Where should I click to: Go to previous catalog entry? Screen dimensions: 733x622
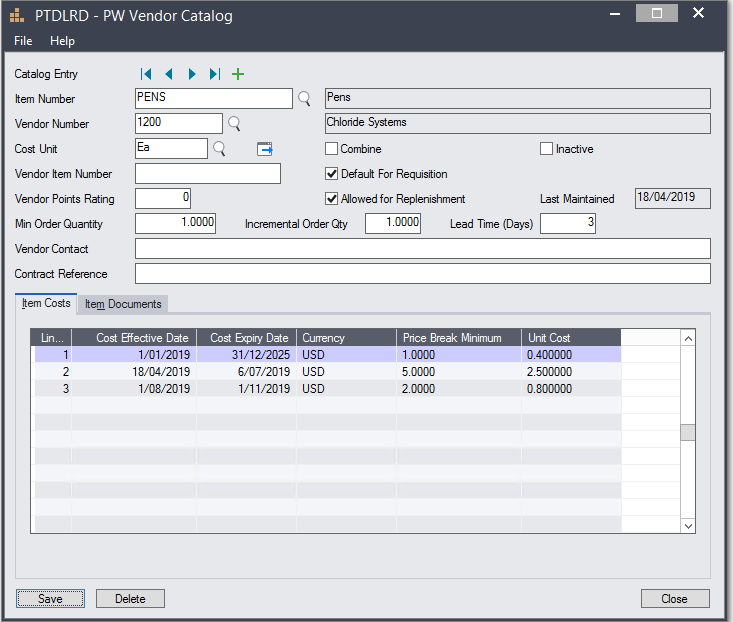point(169,74)
